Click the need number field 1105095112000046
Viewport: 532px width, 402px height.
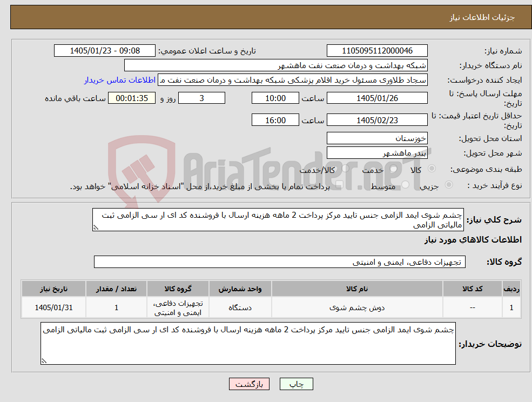pos(377,51)
